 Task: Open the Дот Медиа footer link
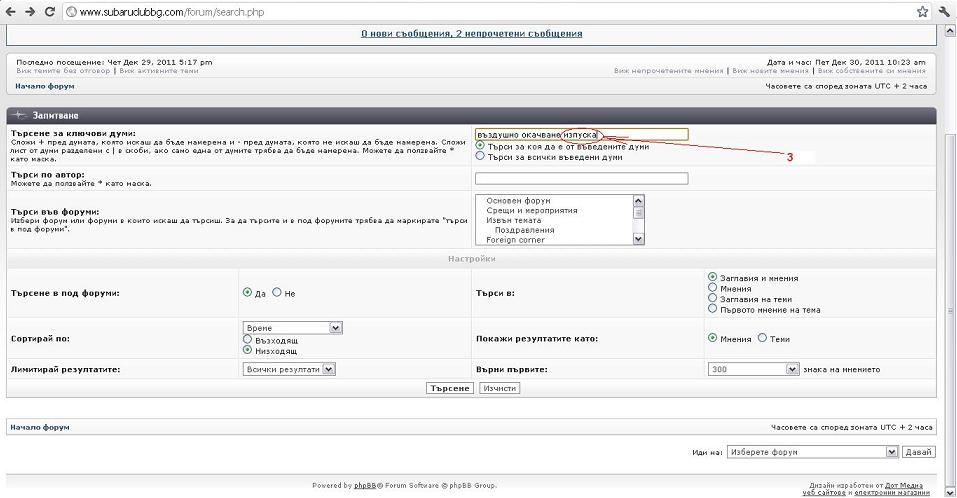(x=904, y=485)
